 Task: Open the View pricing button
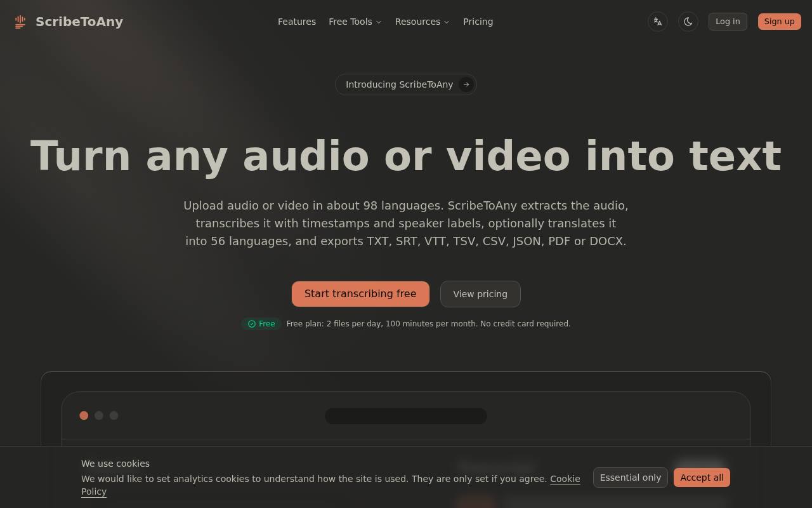click(x=480, y=294)
